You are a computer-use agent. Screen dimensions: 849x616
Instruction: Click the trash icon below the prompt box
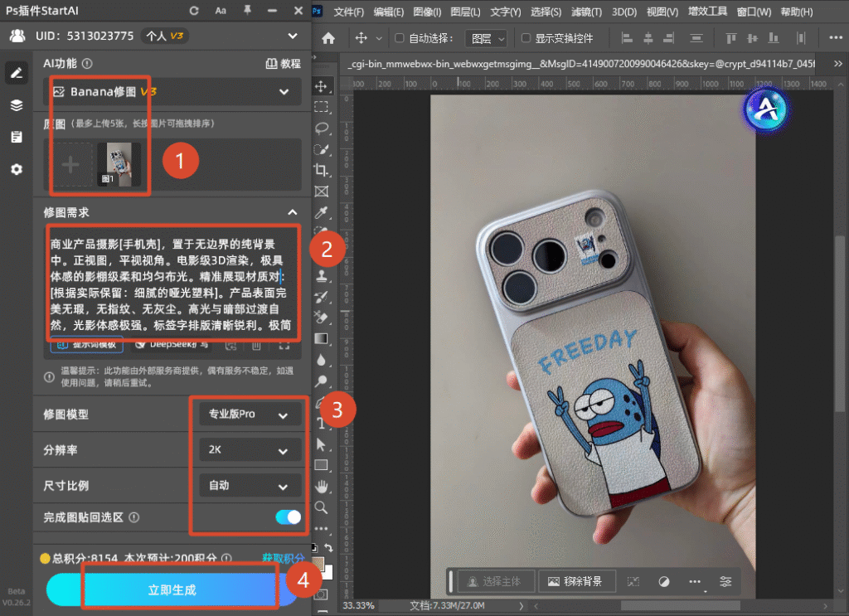click(257, 346)
